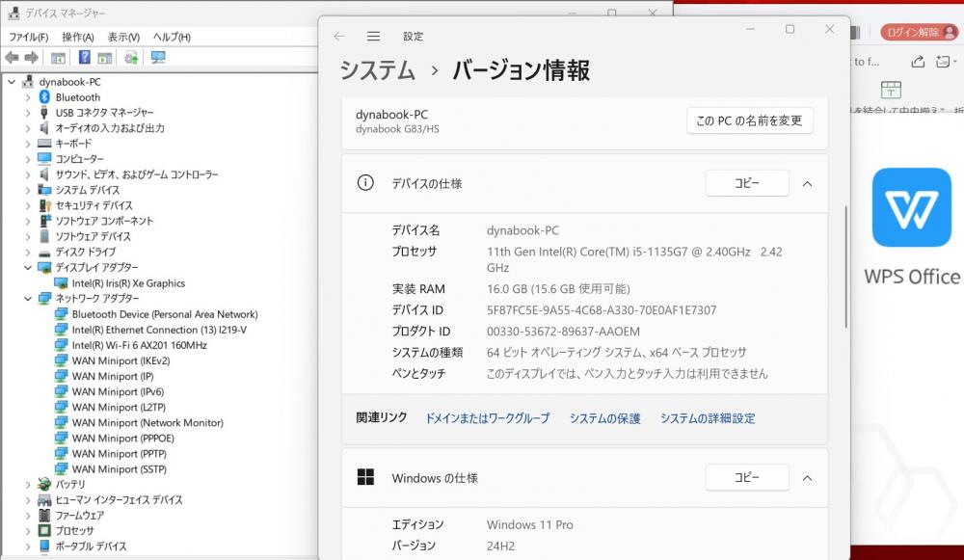Click the ログイン解除 button in WPS window
The width and height of the screenshot is (964, 560).
pos(919,32)
